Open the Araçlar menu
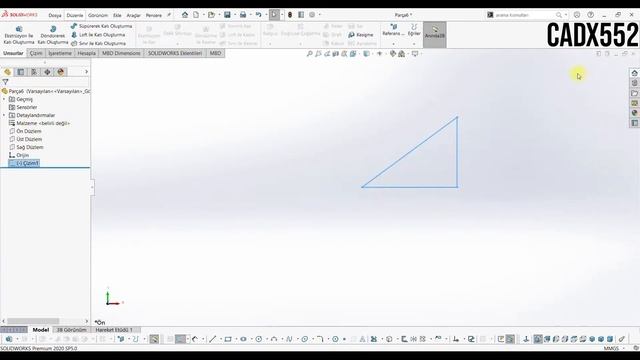This screenshot has height=360, width=640. pyautogui.click(x=133, y=15)
